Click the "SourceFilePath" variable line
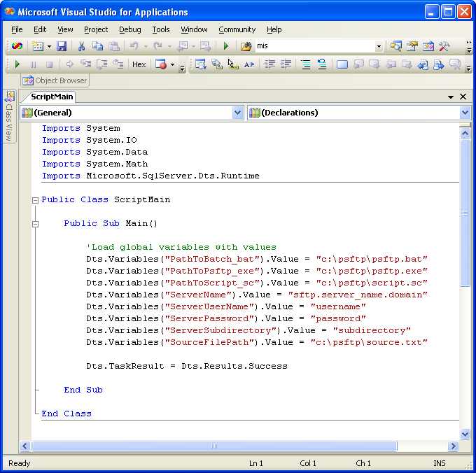Screen dimensions: 476x473 tap(257, 342)
